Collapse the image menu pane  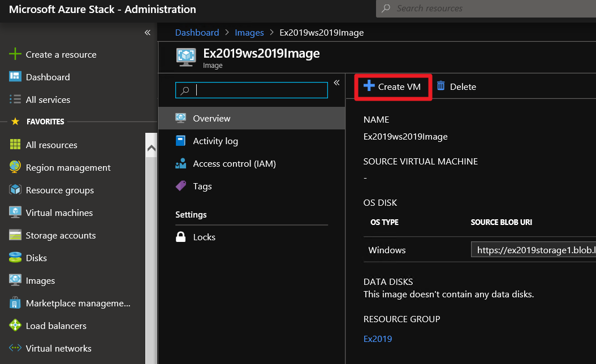[336, 82]
